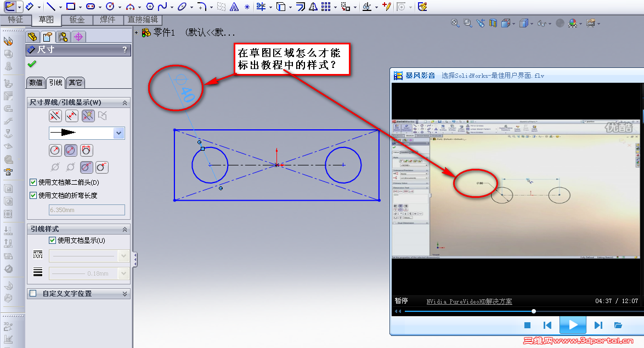This screenshot has width=644, height=348.
Task: Select the Circle sketch tool
Action: (109, 7)
